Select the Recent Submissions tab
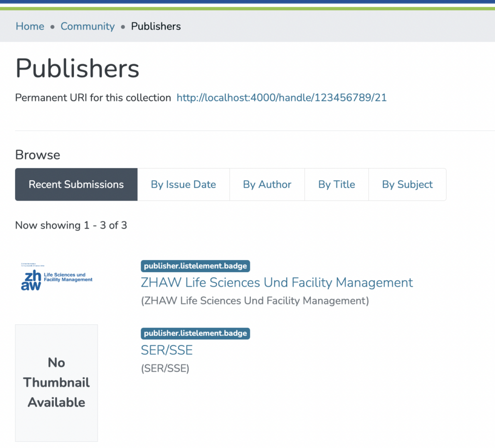 click(x=76, y=185)
